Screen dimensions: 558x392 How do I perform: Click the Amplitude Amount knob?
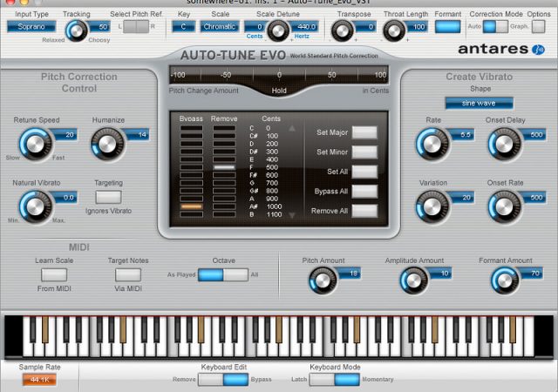(x=414, y=280)
